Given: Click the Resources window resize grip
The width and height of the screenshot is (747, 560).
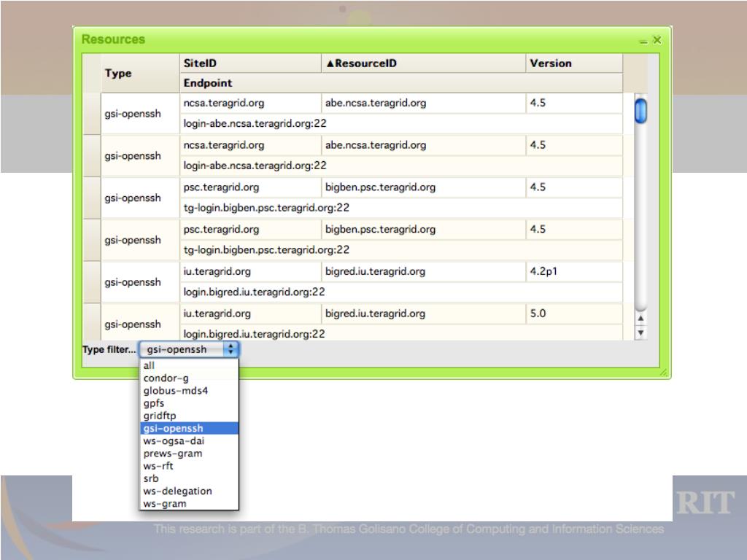Looking at the screenshot, I should [664, 373].
